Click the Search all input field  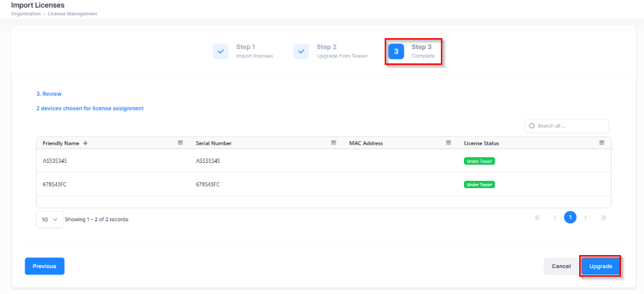(x=570, y=126)
